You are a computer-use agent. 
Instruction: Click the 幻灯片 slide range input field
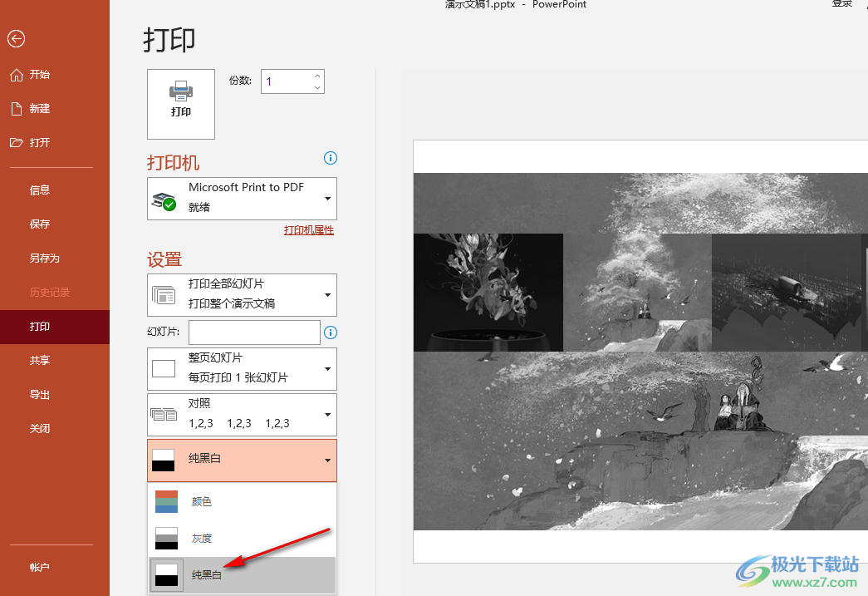click(254, 332)
